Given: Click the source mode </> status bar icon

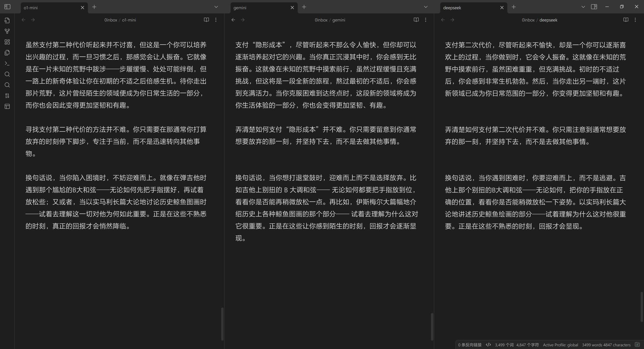Looking at the screenshot, I should 488,345.
